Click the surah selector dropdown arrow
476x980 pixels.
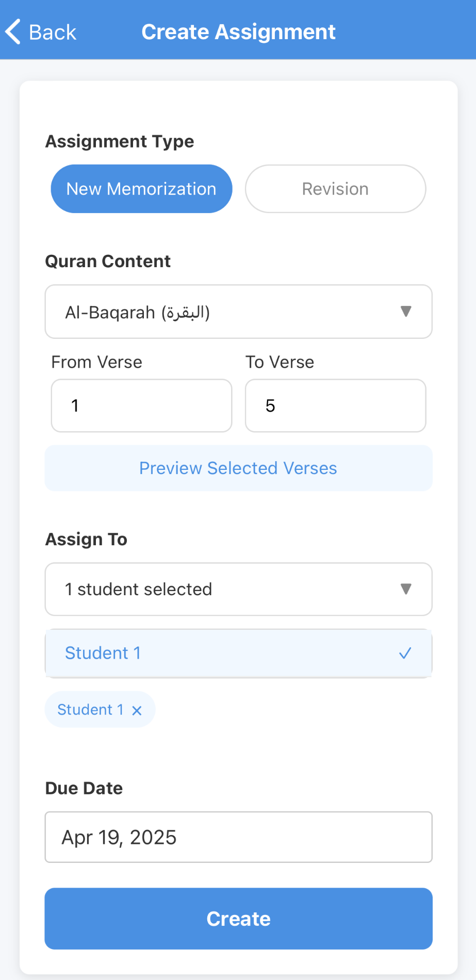406,312
